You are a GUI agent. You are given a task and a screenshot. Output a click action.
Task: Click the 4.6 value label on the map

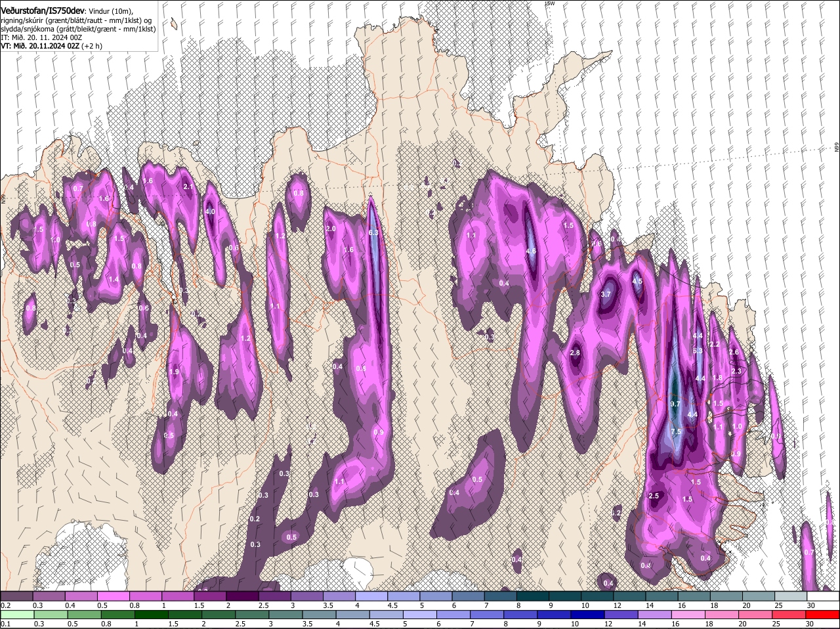point(531,251)
